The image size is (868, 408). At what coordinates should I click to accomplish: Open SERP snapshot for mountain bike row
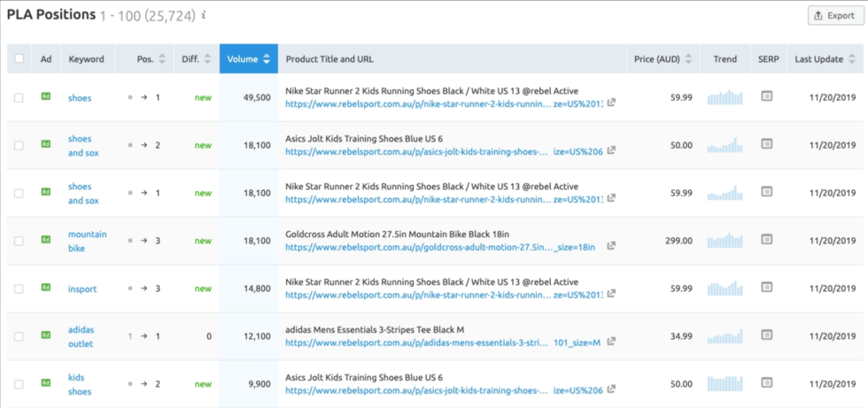[x=766, y=239]
